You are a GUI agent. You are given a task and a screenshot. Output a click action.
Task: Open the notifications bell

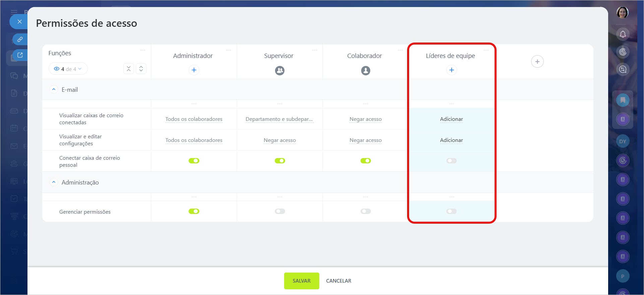pos(623,34)
